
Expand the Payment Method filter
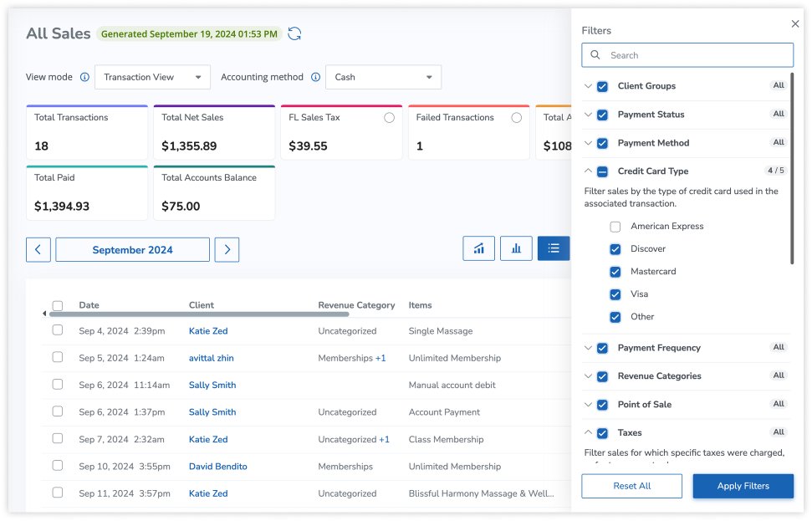tap(588, 143)
